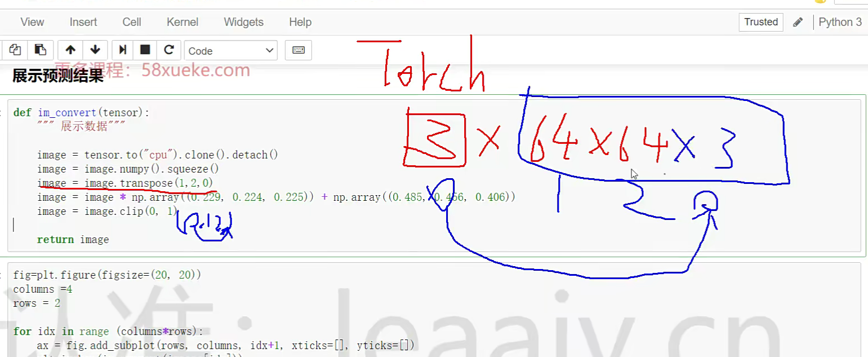The width and height of the screenshot is (868, 357).
Task: Open the Widgets menu
Action: coord(243,22)
